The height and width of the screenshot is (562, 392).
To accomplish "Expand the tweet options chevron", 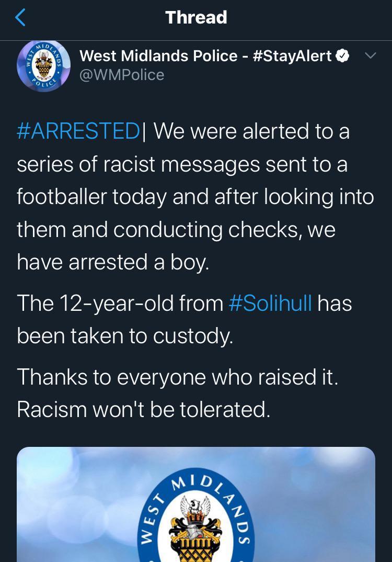I will (370, 55).
